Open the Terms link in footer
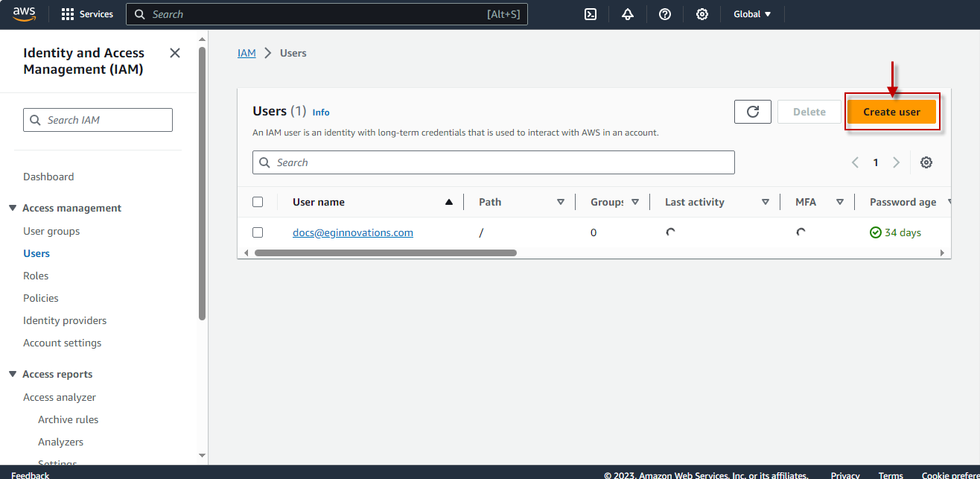980x479 pixels. point(891,475)
